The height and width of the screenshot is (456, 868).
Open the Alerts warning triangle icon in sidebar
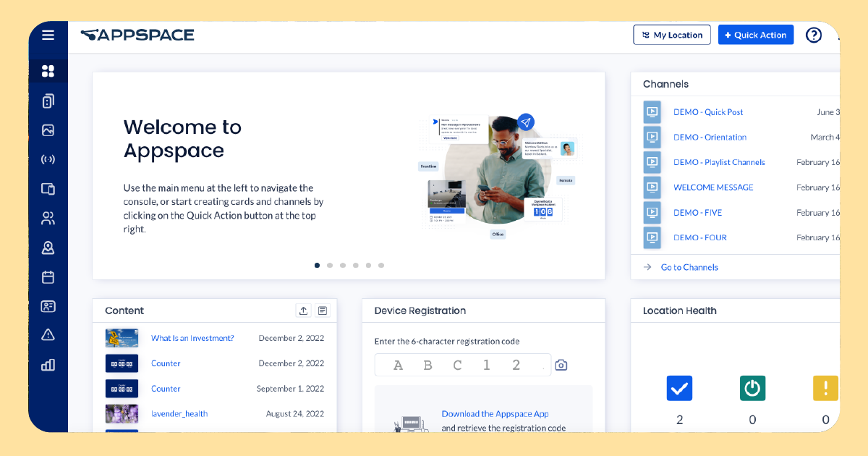tap(48, 334)
